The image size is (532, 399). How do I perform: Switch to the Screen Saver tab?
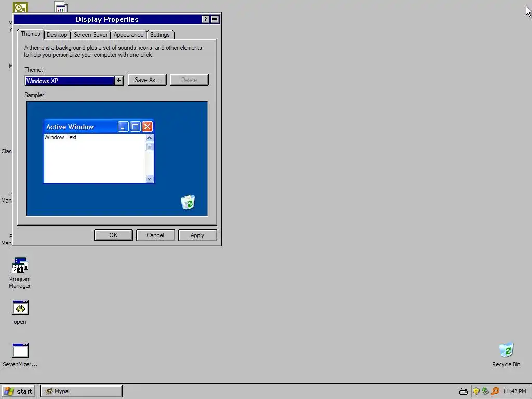point(90,35)
